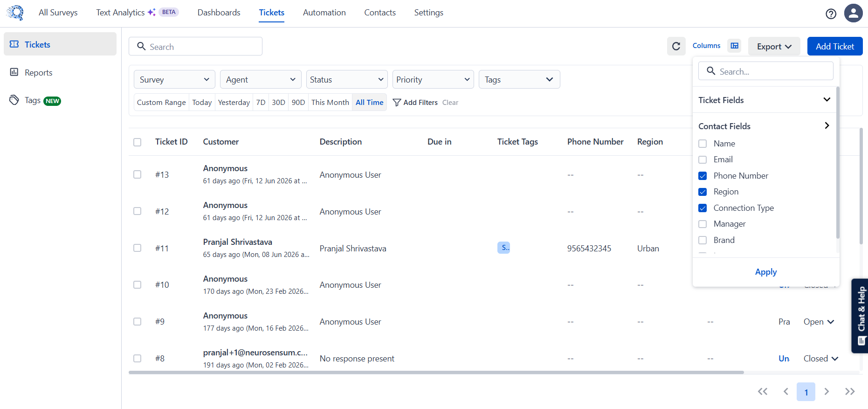Screen dimensions: 868x409
Task: Open the Priority filter dropdown
Action: [433, 79]
